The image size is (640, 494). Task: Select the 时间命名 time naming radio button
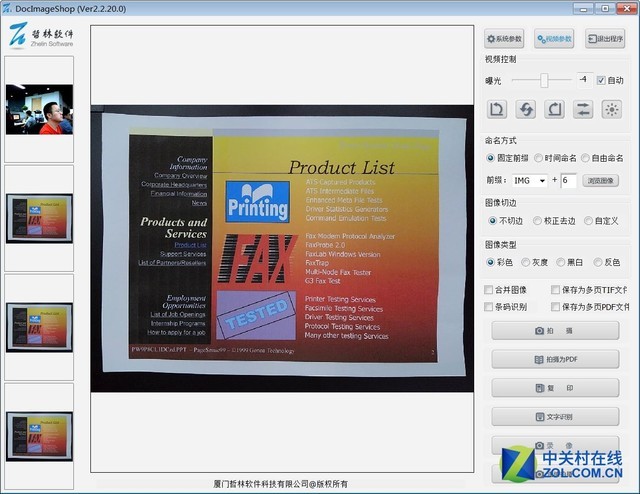(539, 158)
